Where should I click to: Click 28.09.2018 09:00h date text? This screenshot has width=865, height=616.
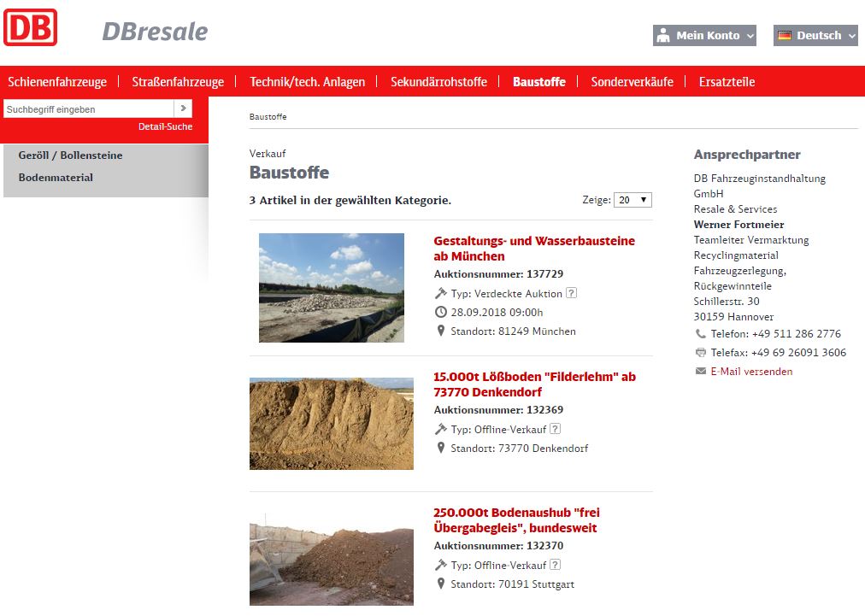pos(497,312)
